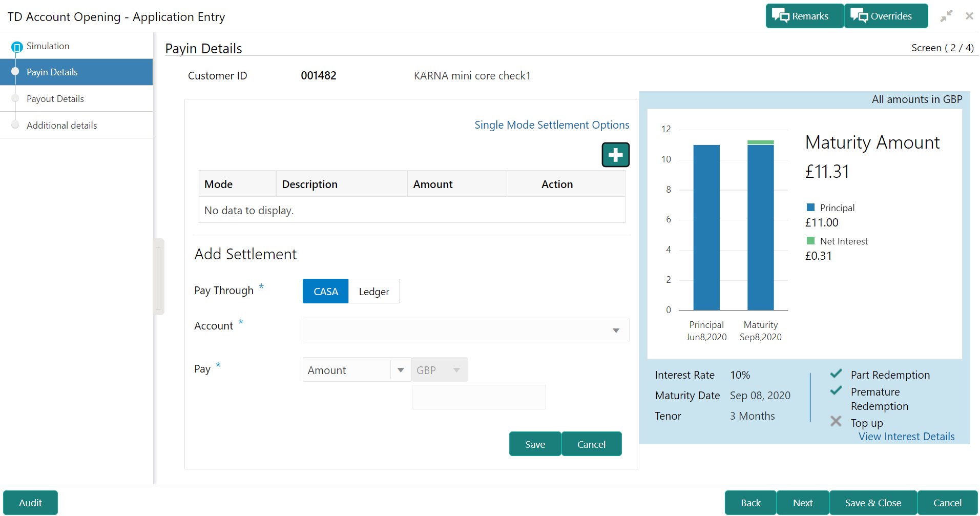The image size is (980, 516).
Task: Click the Net Interest legend green swatch
Action: [x=810, y=241]
